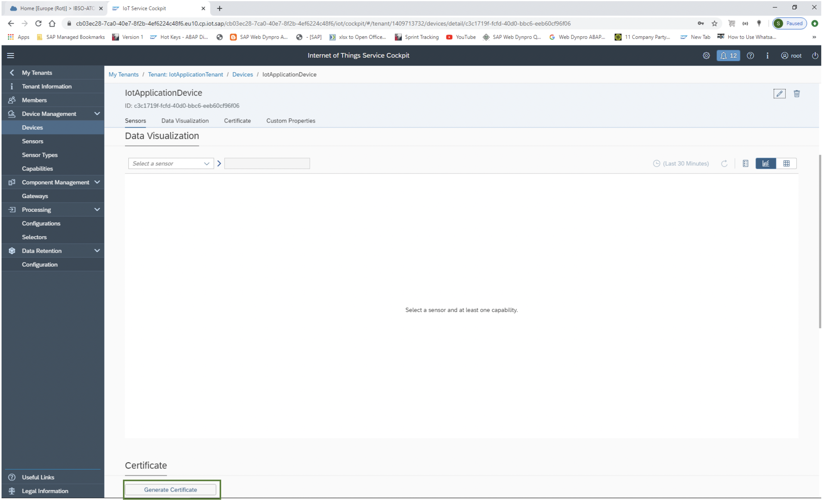Switch to the Custom Properties tab
Image resolution: width=822 pixels, height=504 pixels.
(x=291, y=120)
